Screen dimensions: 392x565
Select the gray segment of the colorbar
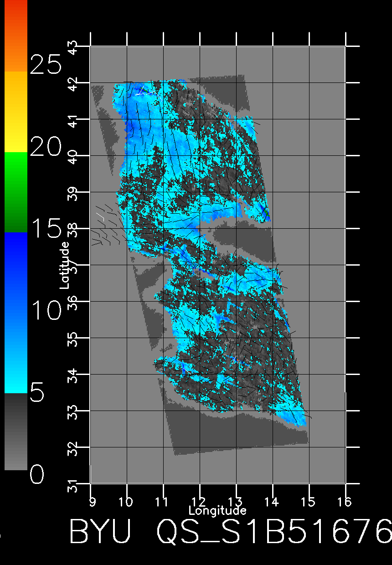tap(16, 431)
